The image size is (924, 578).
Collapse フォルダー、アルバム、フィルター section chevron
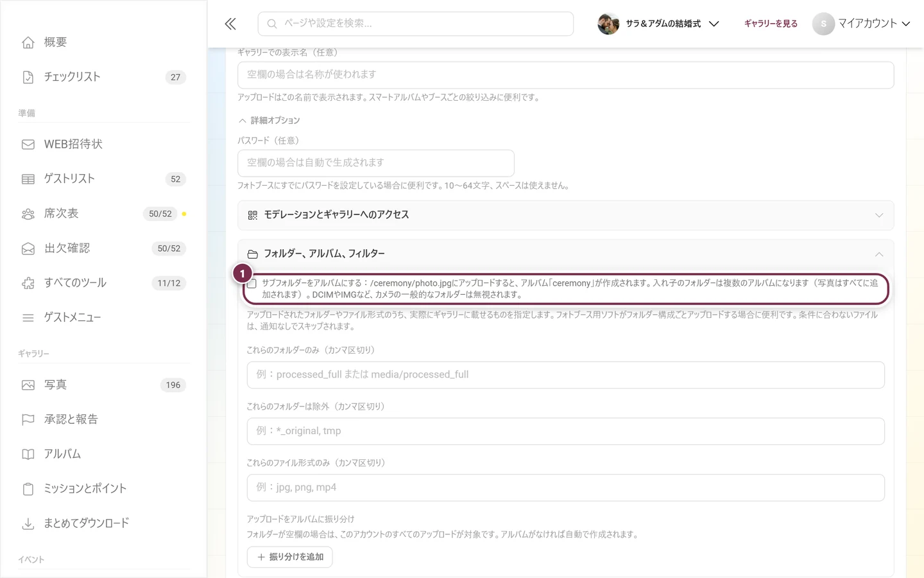(879, 254)
